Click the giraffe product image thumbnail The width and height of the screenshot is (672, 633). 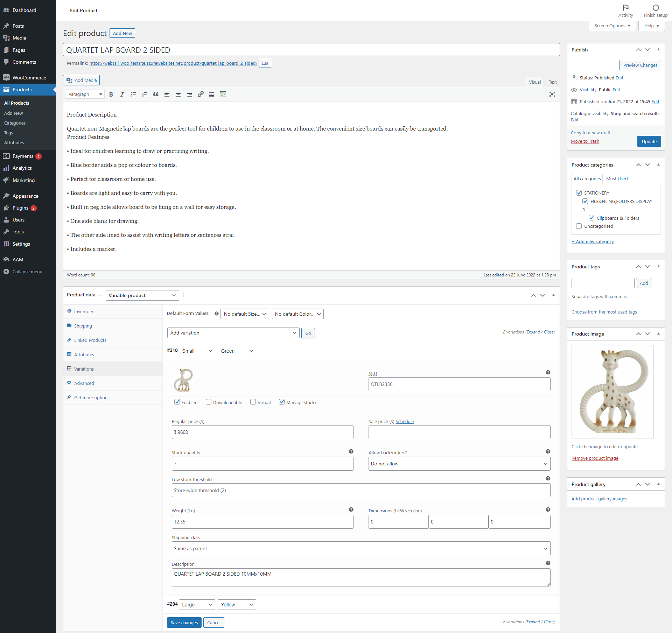click(612, 392)
